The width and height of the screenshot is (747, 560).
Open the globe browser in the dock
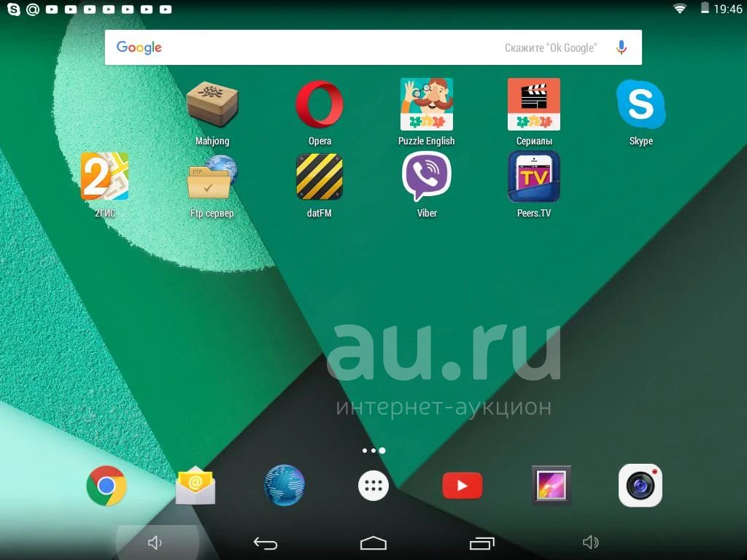[x=285, y=485]
